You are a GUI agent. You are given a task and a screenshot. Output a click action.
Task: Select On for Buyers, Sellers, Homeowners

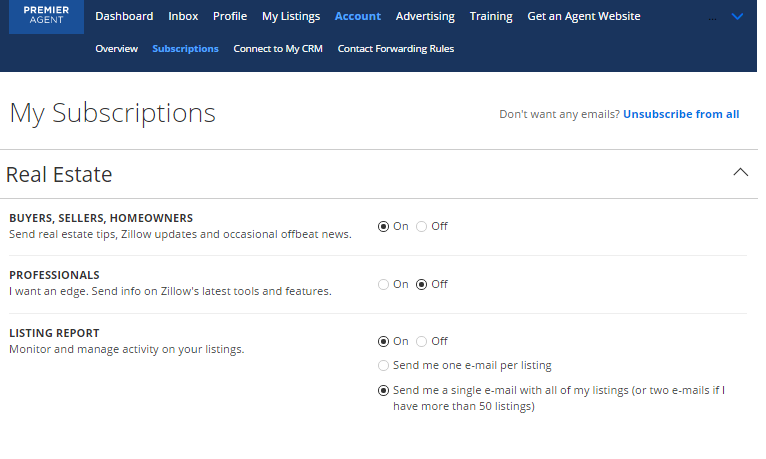[x=384, y=226]
